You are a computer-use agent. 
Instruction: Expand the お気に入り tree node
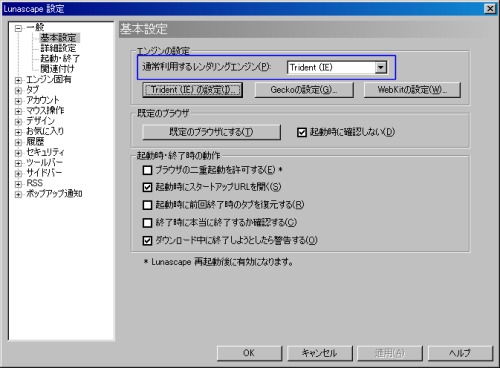19,132
